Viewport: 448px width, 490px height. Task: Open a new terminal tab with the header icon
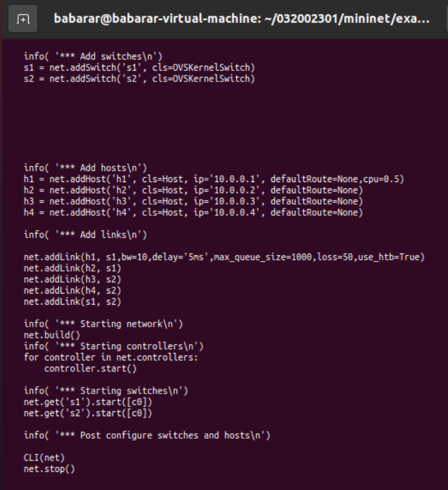(x=23, y=19)
